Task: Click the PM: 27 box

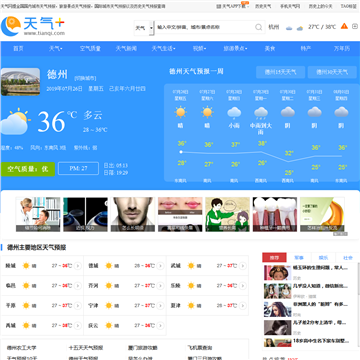Action: [78, 169]
